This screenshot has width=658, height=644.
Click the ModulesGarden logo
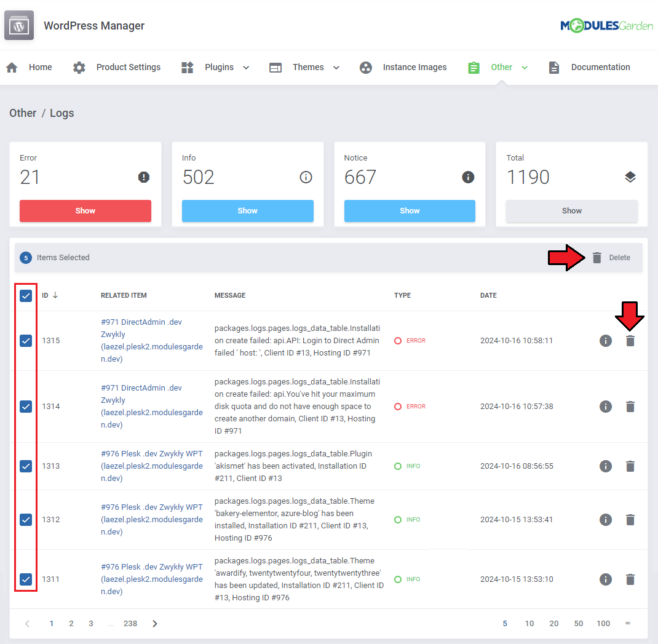coord(606,26)
